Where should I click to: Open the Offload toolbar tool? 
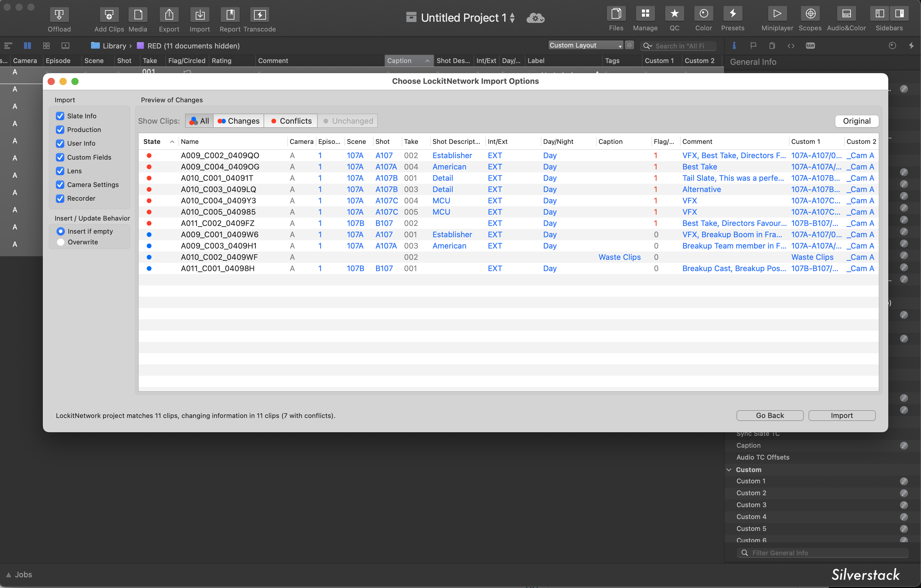click(x=59, y=15)
